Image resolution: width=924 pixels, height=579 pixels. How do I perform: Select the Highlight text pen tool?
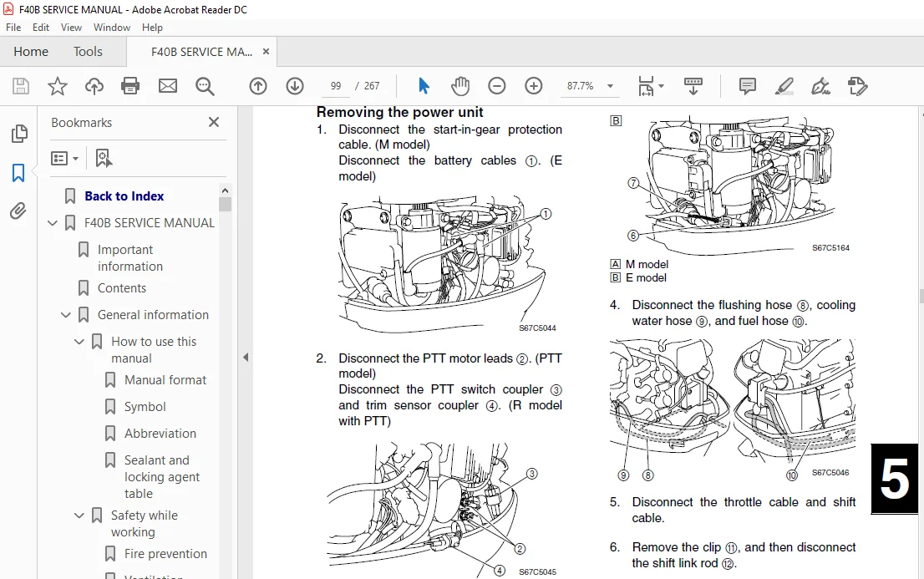784,86
